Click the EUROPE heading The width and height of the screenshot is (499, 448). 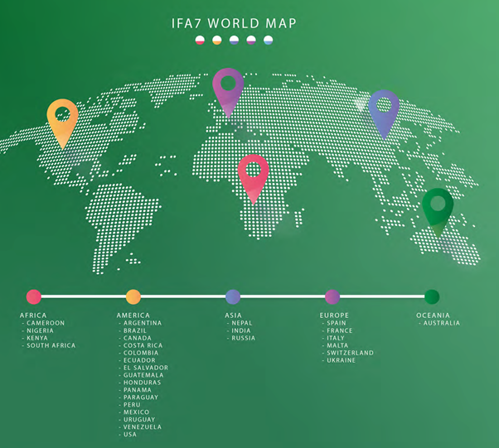coord(334,316)
